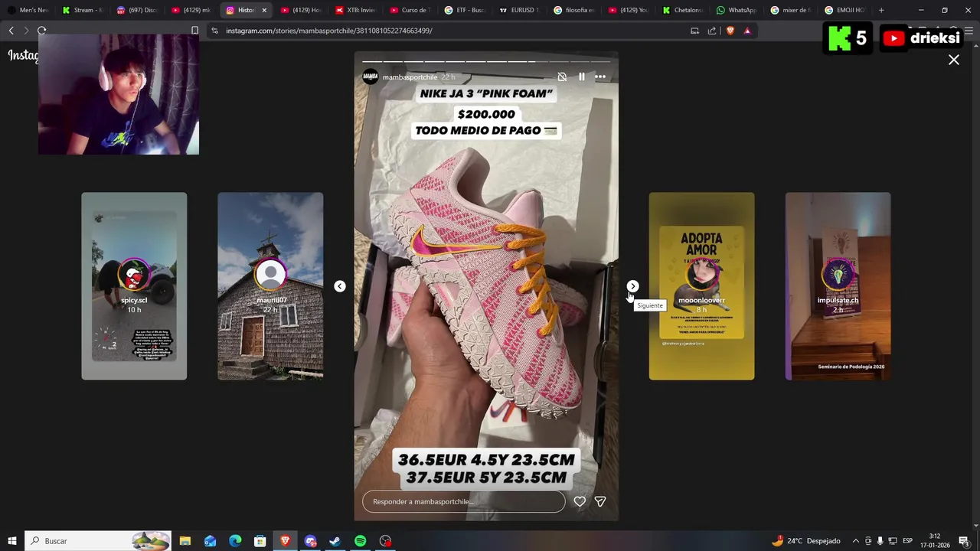Open spicy.scl story thumbnail

(x=134, y=286)
